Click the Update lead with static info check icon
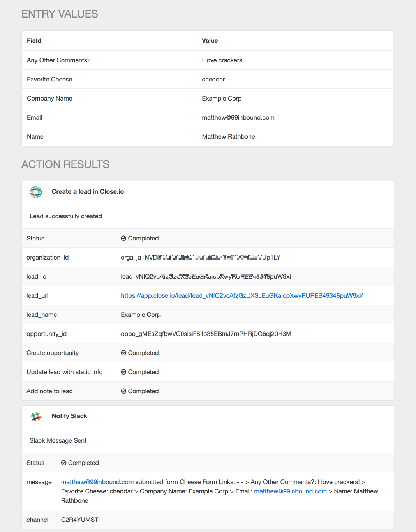 (x=123, y=372)
